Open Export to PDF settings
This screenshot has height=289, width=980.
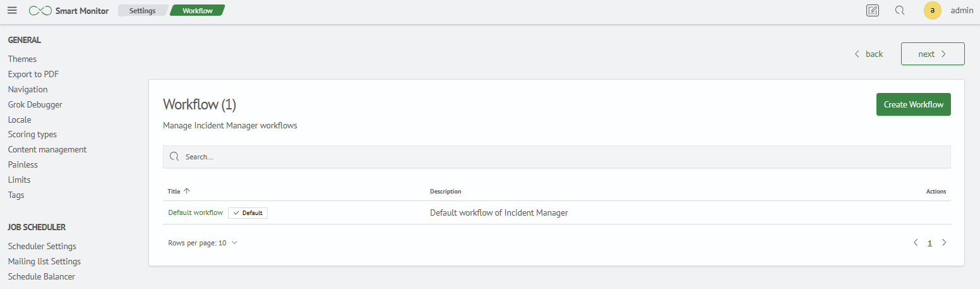coord(33,74)
